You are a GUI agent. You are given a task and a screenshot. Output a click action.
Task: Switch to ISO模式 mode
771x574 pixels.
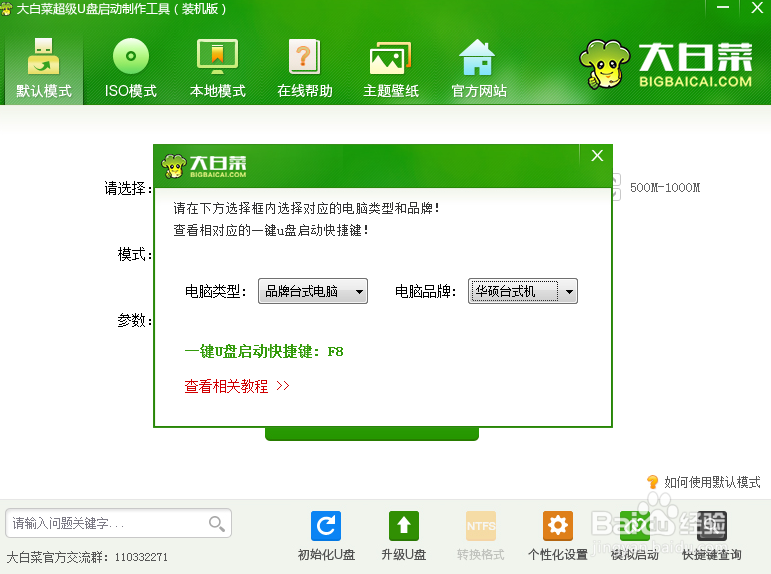coord(130,68)
